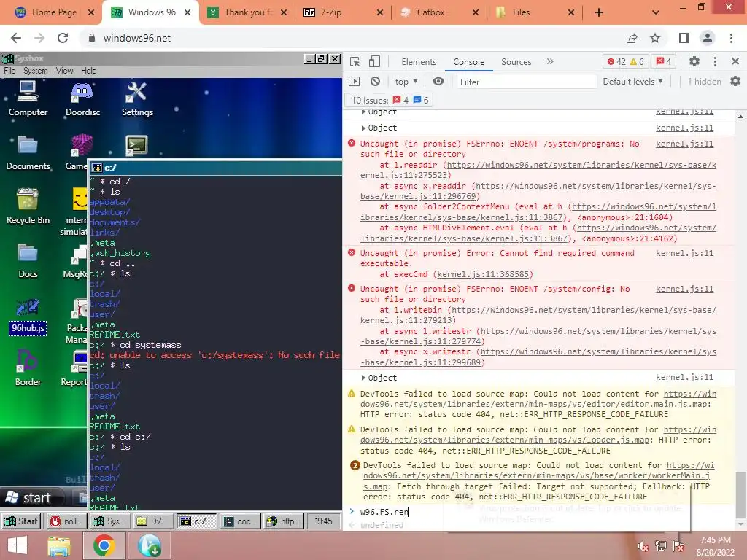Click the issues badge showing 4
747x560 pixels.
point(664,61)
